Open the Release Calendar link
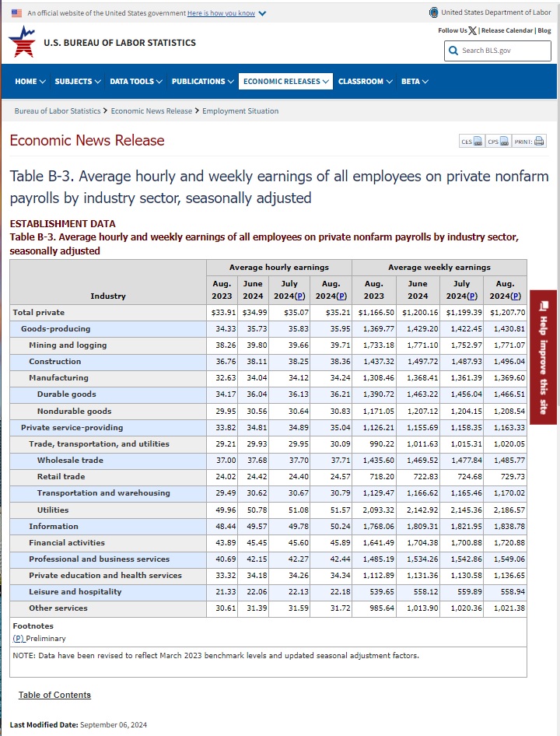This screenshot has height=736, width=560. (506, 30)
